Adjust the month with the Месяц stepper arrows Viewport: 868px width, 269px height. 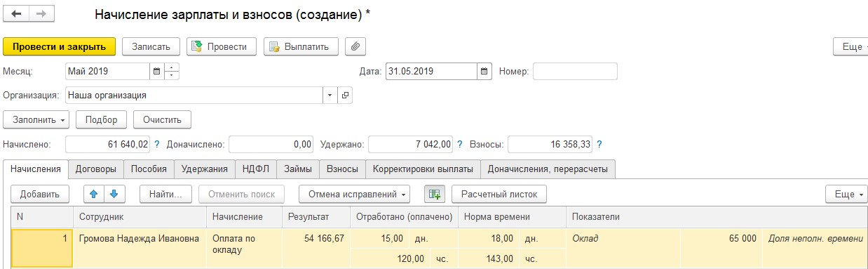point(172,72)
